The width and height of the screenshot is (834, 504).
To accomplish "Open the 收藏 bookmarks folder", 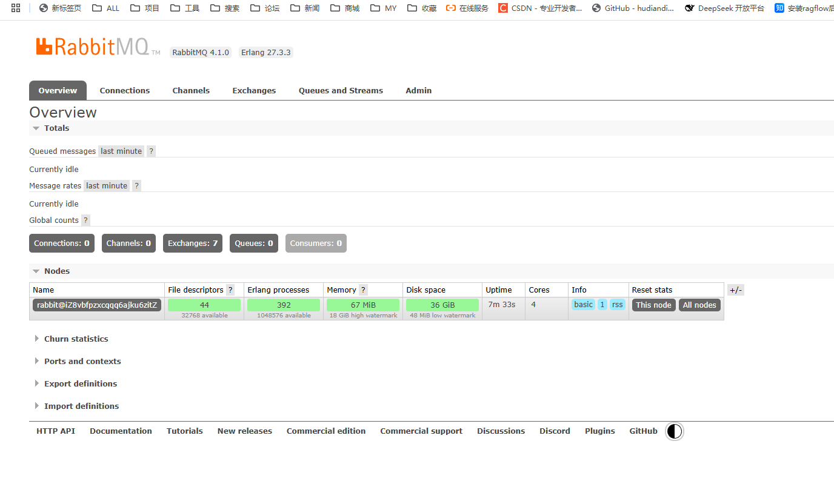I will pyautogui.click(x=422, y=8).
